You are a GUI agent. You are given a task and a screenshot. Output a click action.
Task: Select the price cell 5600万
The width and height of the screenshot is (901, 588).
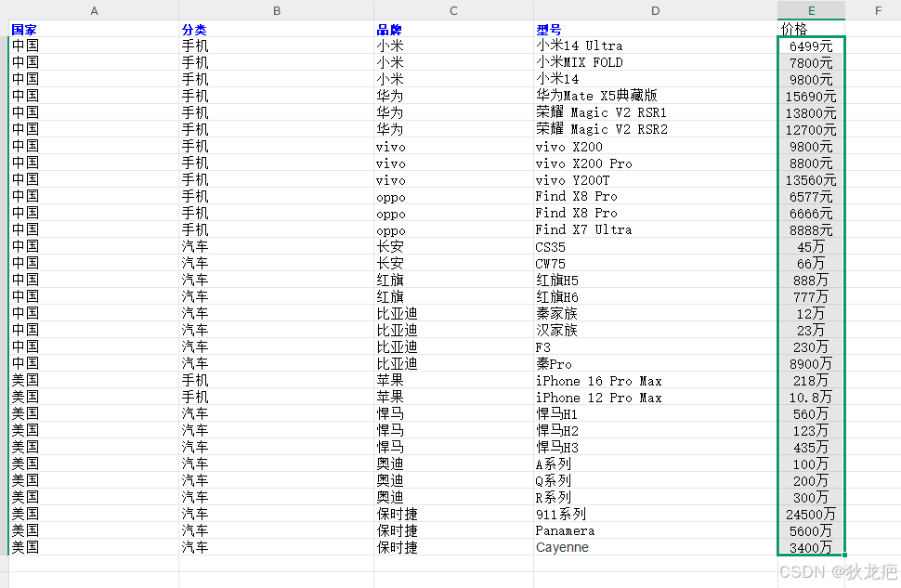pyautogui.click(x=811, y=530)
